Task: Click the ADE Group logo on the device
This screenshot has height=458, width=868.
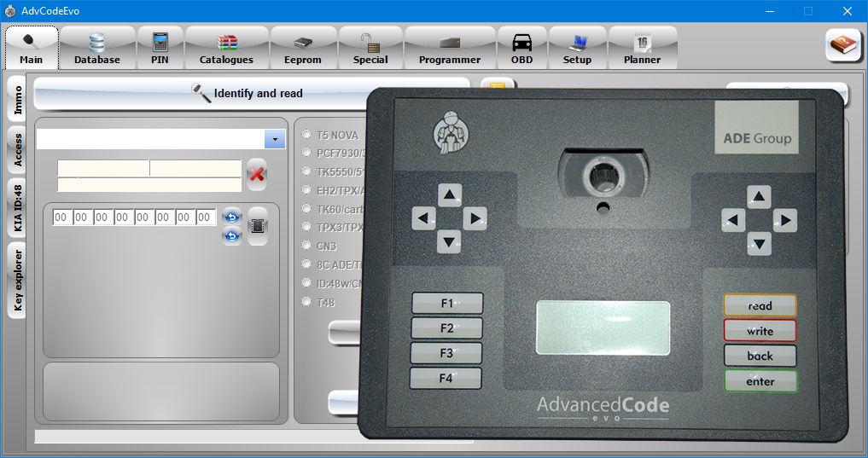Action: [757, 127]
